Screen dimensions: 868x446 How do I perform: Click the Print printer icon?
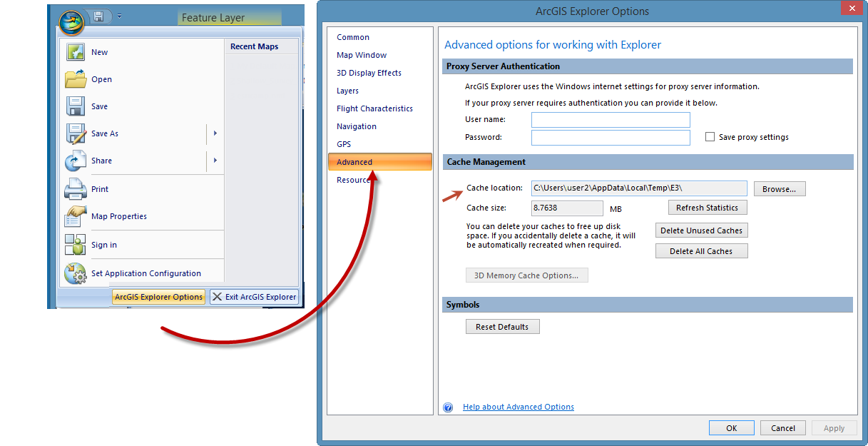(x=76, y=189)
